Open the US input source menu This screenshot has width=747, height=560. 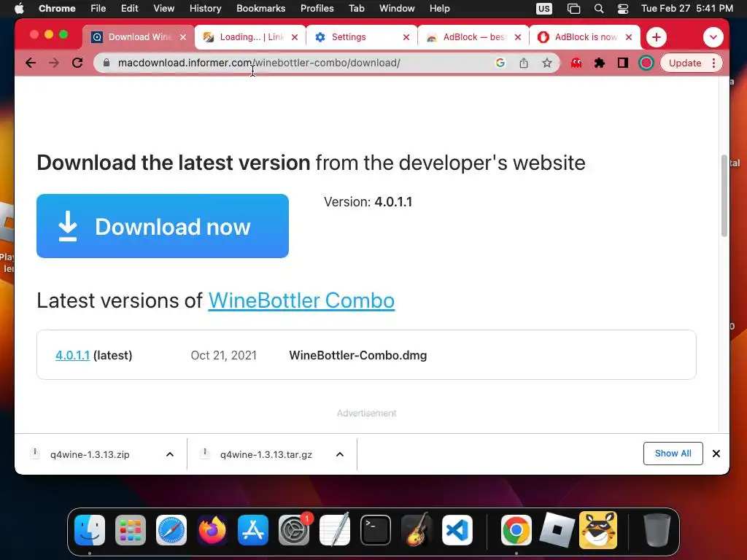click(544, 8)
